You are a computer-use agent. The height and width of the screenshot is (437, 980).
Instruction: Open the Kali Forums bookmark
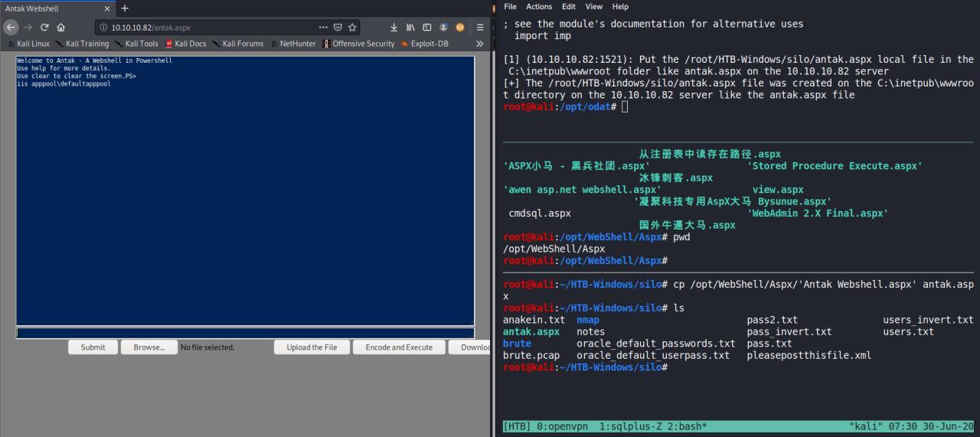pos(237,44)
